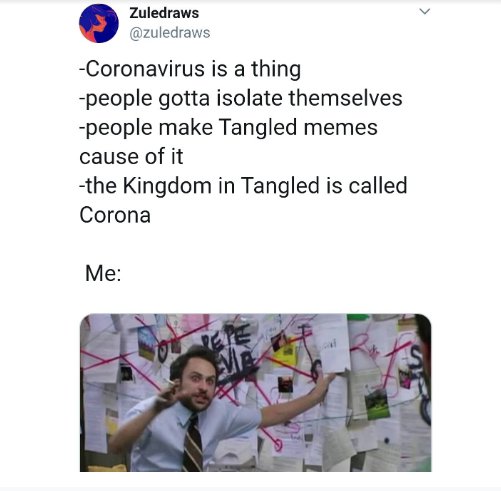Click the "Me:" caption text
Image resolution: width=501 pixels, height=491 pixels.
point(103,273)
